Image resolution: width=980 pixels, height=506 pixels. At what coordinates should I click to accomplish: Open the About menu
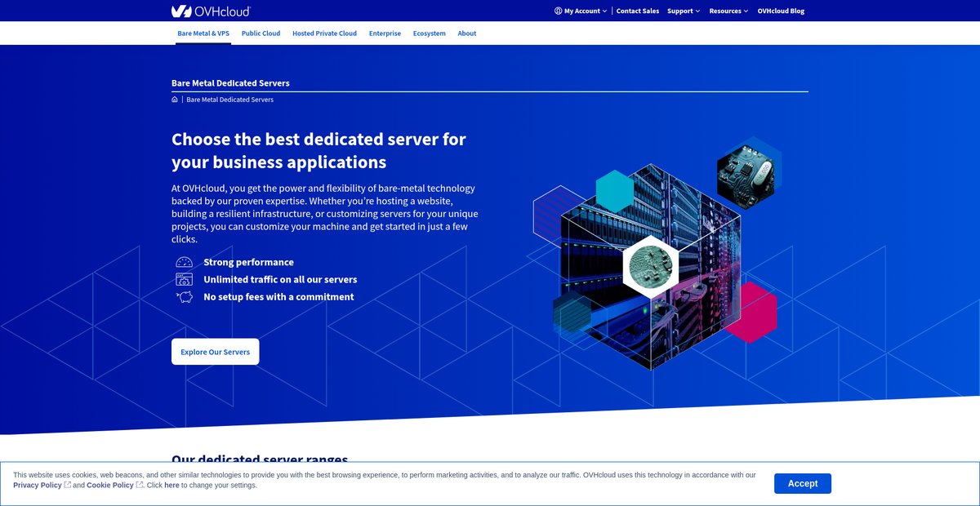(467, 33)
